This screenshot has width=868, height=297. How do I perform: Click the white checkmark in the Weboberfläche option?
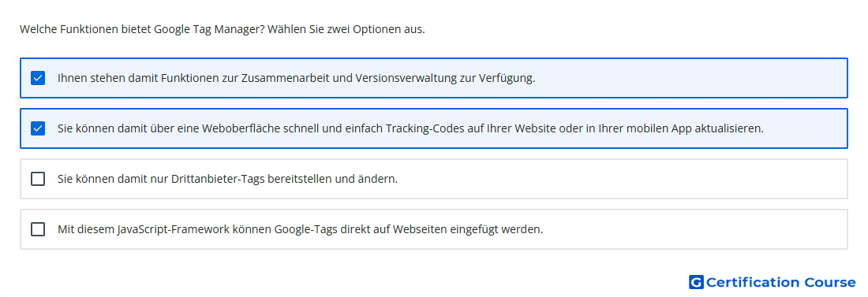tap(38, 129)
